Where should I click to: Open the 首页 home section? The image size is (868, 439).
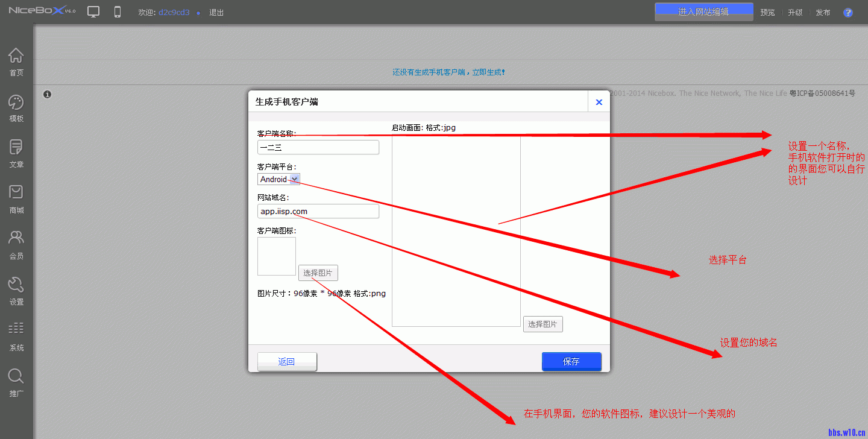point(16,60)
